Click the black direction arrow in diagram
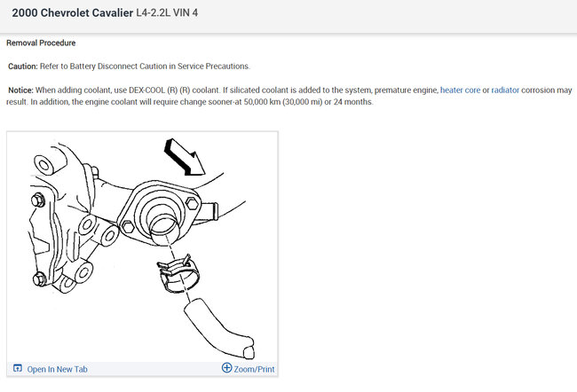Image resolution: width=577 pixels, height=392 pixels. click(x=184, y=157)
